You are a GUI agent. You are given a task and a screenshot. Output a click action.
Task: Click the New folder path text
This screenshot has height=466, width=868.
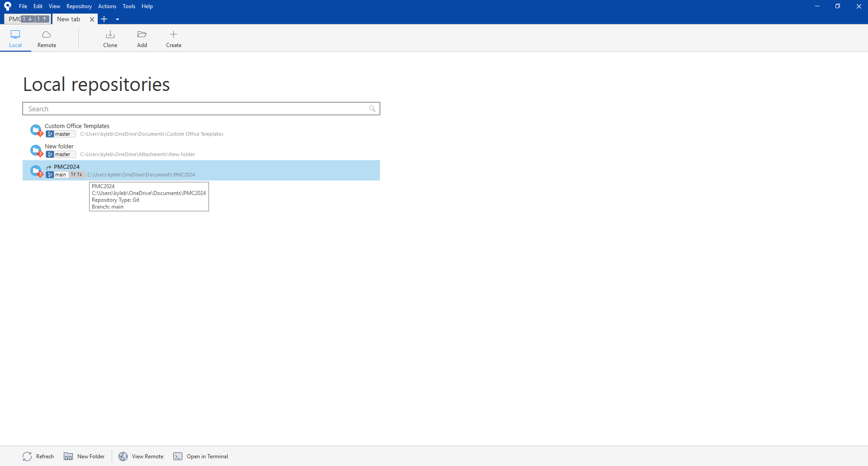click(x=138, y=154)
